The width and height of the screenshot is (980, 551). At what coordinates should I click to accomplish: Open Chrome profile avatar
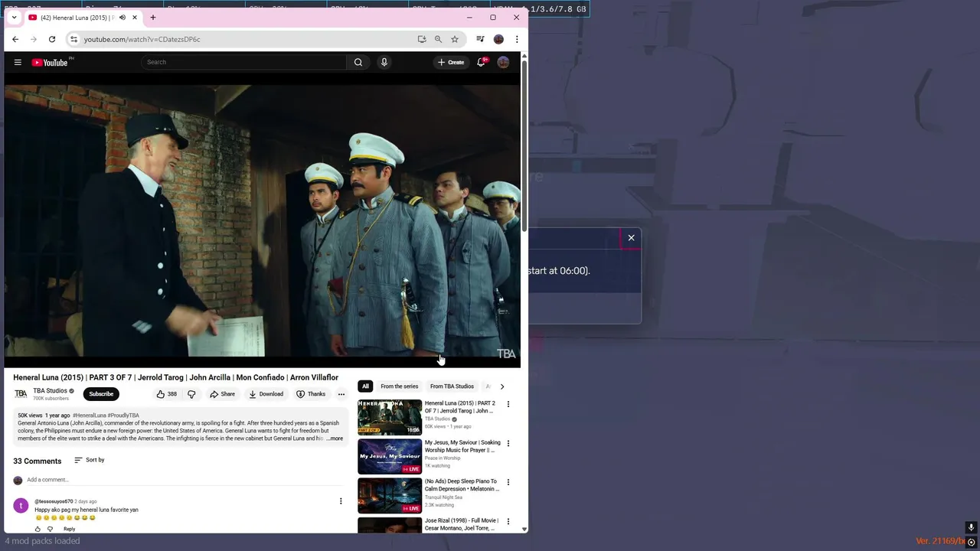498,39
